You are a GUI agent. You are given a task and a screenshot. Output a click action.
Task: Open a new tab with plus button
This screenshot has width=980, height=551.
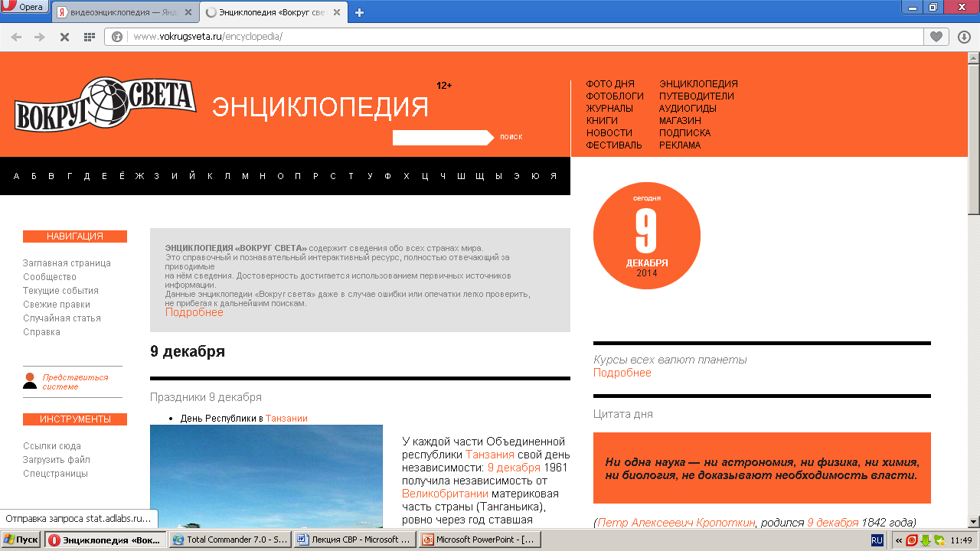coord(360,12)
